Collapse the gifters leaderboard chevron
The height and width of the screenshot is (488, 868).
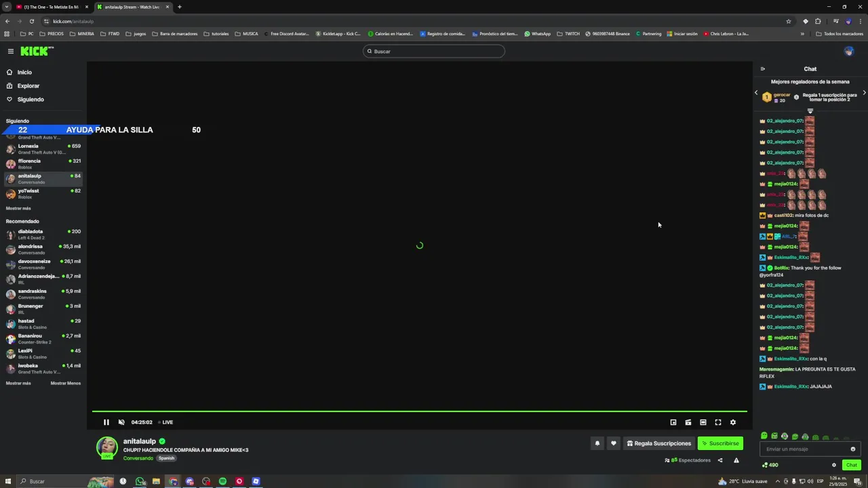(x=810, y=111)
